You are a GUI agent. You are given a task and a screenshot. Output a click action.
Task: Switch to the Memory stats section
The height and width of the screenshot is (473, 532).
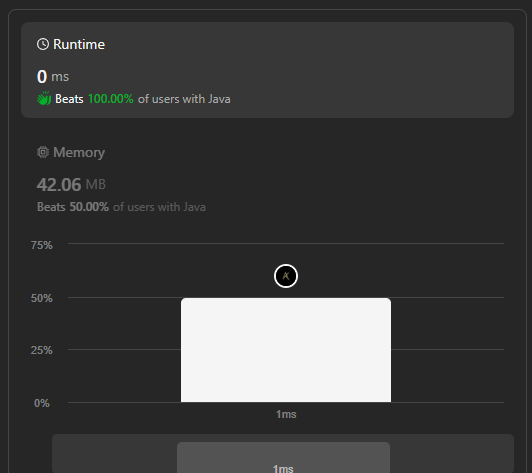point(267,179)
